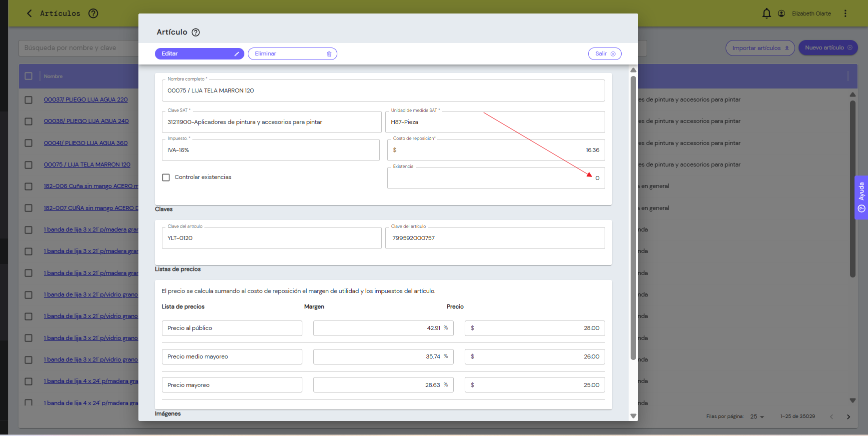Click the Precio medio mayoreo name field
Image resolution: width=868 pixels, height=436 pixels.
coord(232,356)
